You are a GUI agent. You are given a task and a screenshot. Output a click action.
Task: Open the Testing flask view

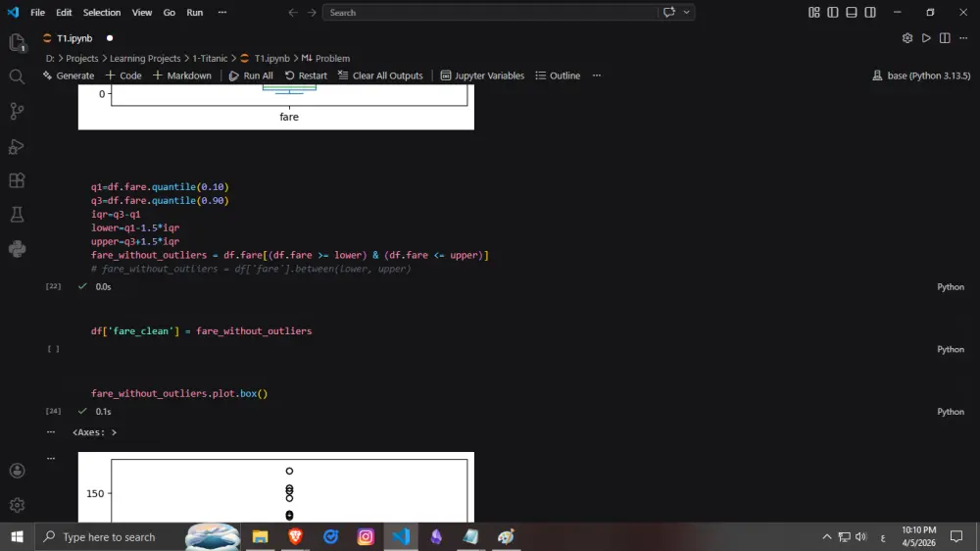pyautogui.click(x=17, y=215)
